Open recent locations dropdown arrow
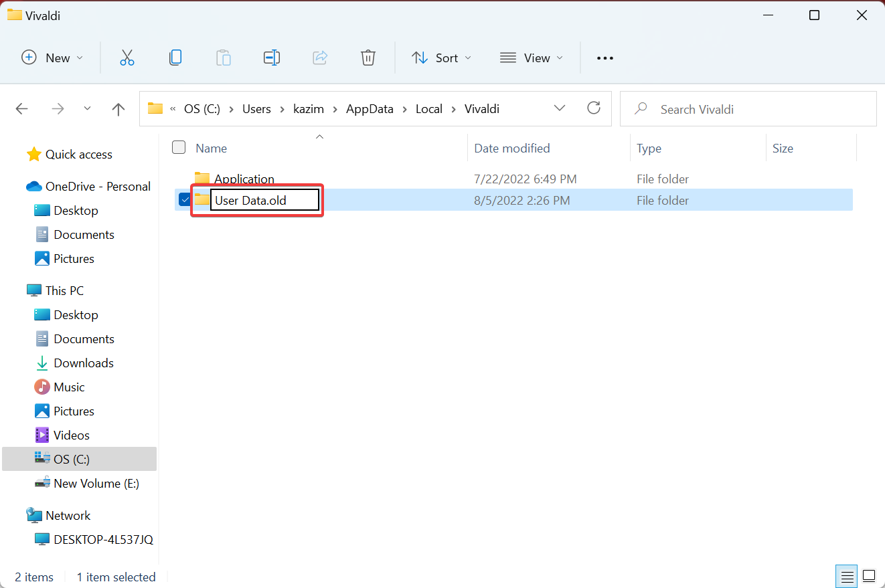Viewport: 885px width, 588px height. [x=88, y=108]
